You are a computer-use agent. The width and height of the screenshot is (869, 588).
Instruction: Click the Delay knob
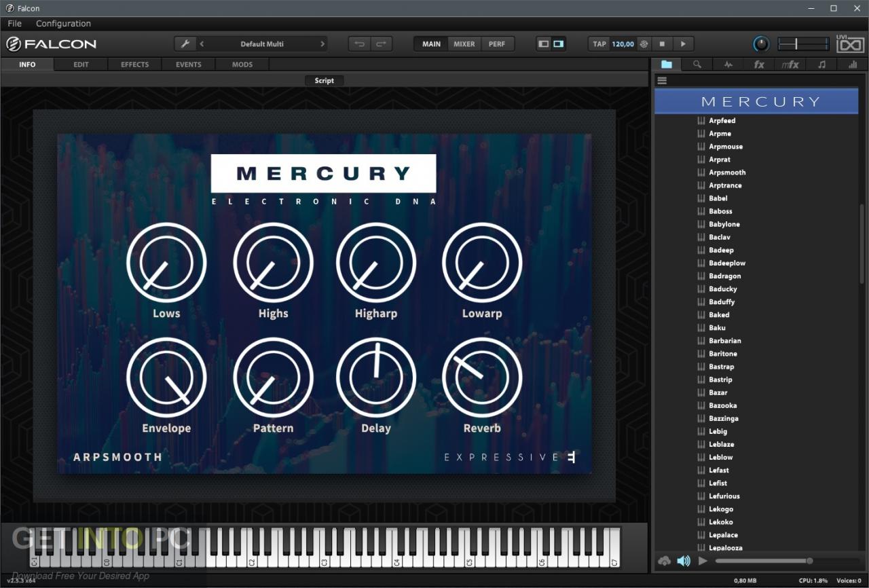pos(376,377)
